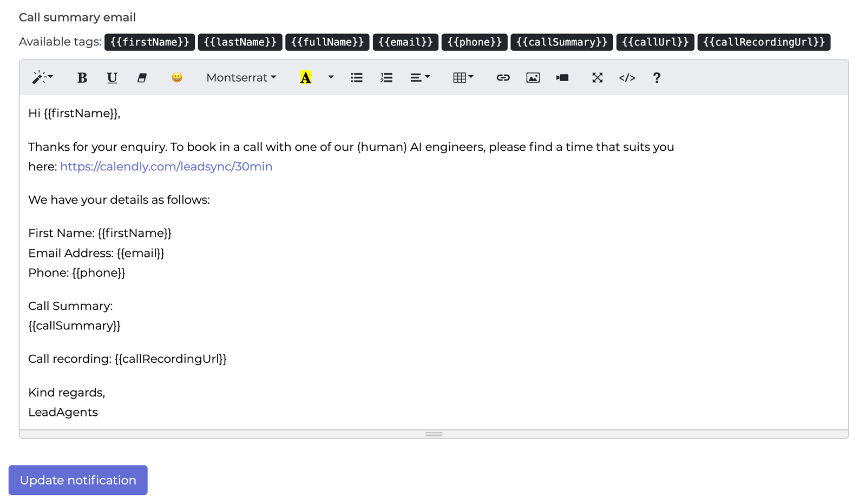Toggle bold formatting in the editor toolbar
The image size is (866, 504).
82,78
